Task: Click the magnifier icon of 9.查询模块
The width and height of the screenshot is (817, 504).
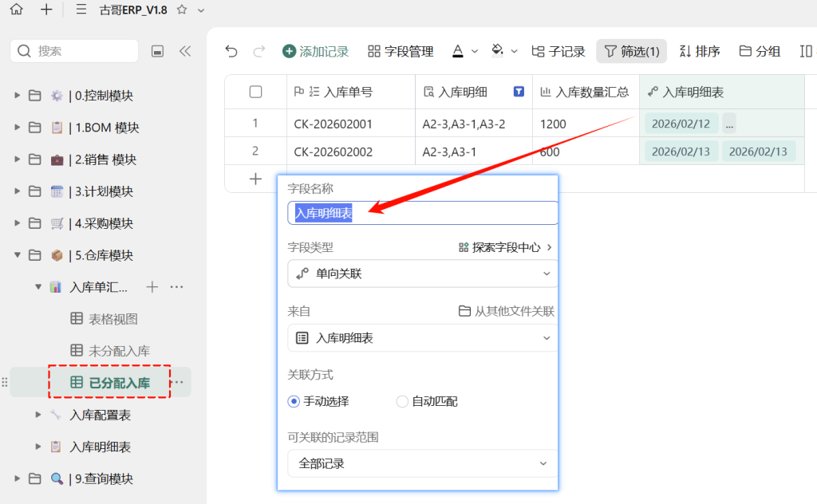Action: [57, 478]
